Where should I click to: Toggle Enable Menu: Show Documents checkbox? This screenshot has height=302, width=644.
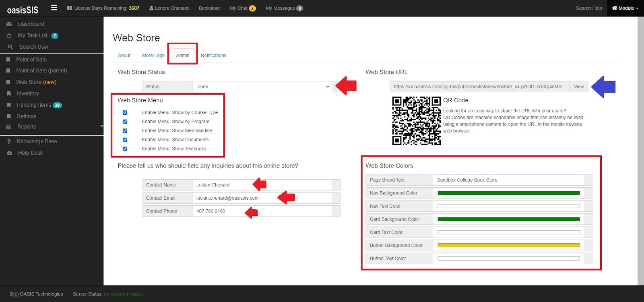(x=125, y=140)
